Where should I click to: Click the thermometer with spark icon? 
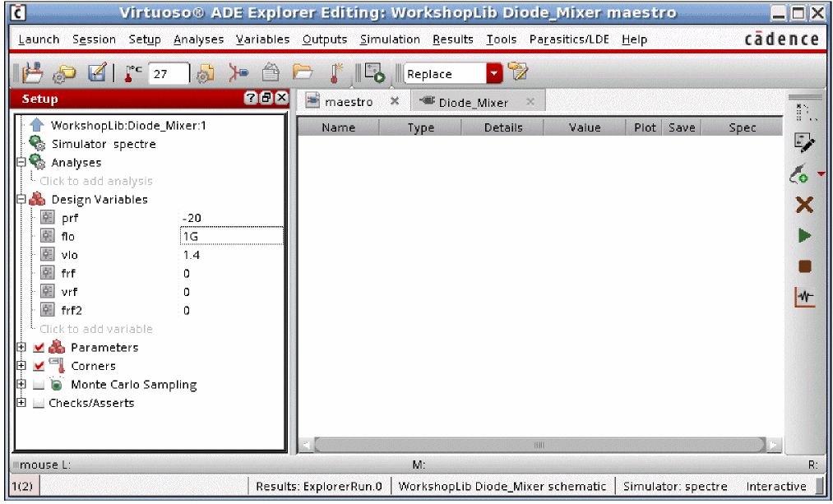pos(336,73)
